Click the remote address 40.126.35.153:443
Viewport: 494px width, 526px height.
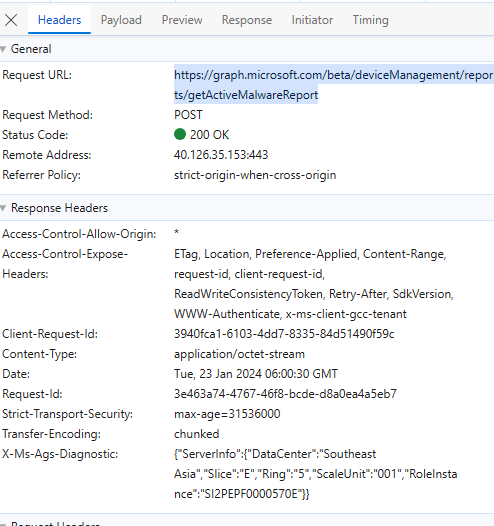pos(221,155)
